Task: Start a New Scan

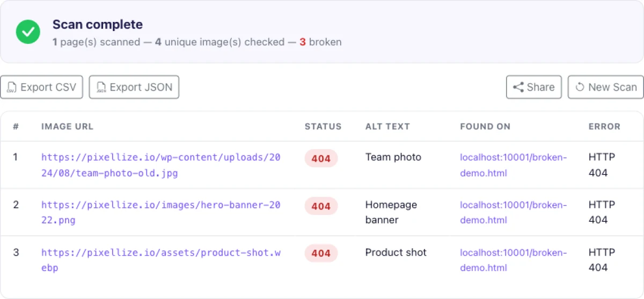Action: pyautogui.click(x=605, y=87)
